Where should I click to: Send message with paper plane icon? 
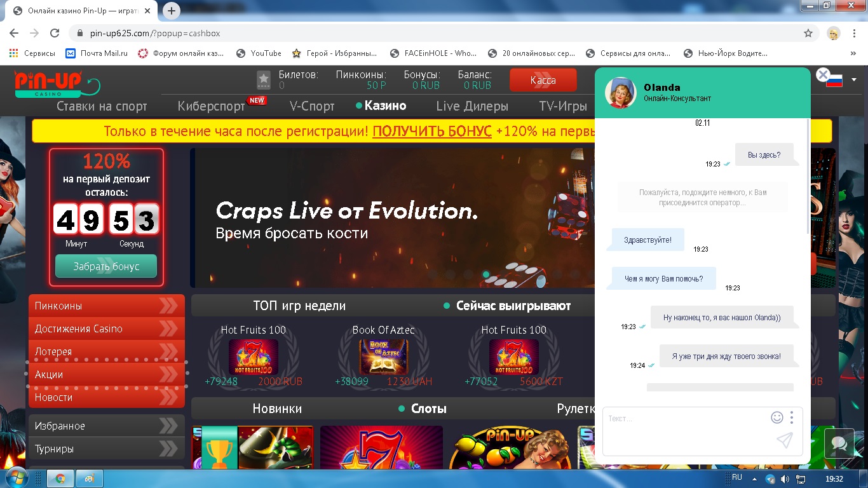pyautogui.click(x=785, y=440)
